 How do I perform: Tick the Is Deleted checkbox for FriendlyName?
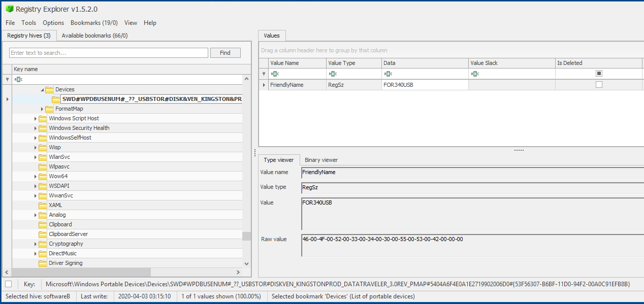599,85
